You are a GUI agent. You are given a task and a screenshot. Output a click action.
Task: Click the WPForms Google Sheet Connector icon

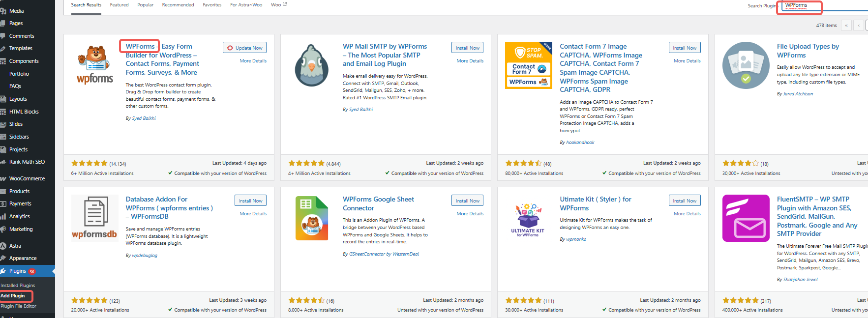(311, 218)
